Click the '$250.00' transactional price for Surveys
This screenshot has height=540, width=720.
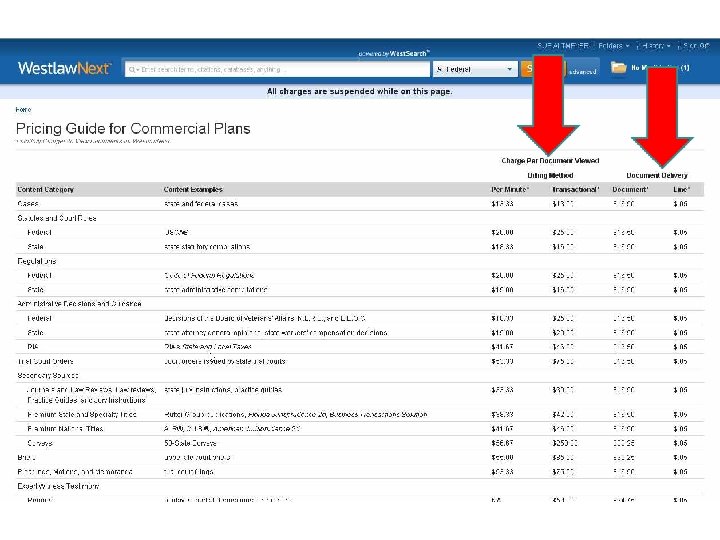tap(565, 443)
